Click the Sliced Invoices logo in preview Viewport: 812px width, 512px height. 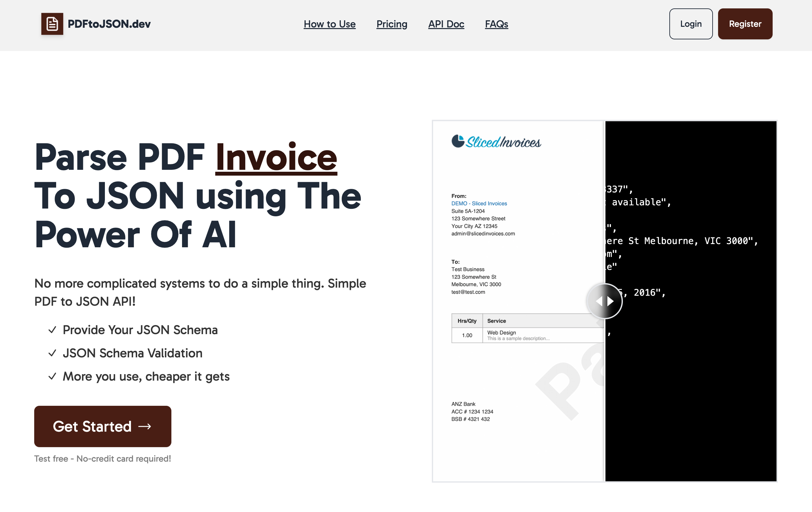496,142
